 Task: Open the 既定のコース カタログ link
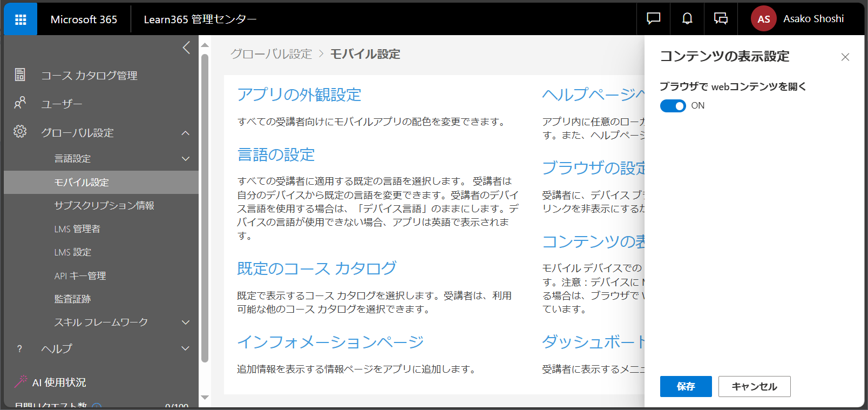316,268
